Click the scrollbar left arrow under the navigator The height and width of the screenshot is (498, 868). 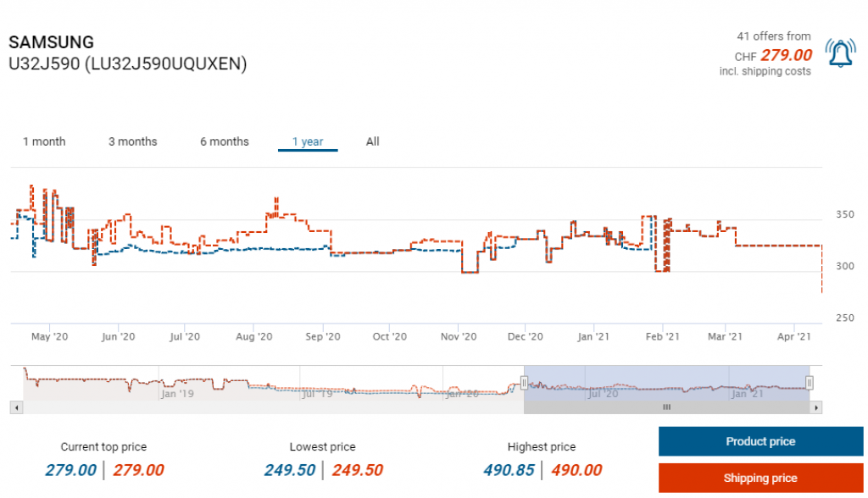pos(15,407)
